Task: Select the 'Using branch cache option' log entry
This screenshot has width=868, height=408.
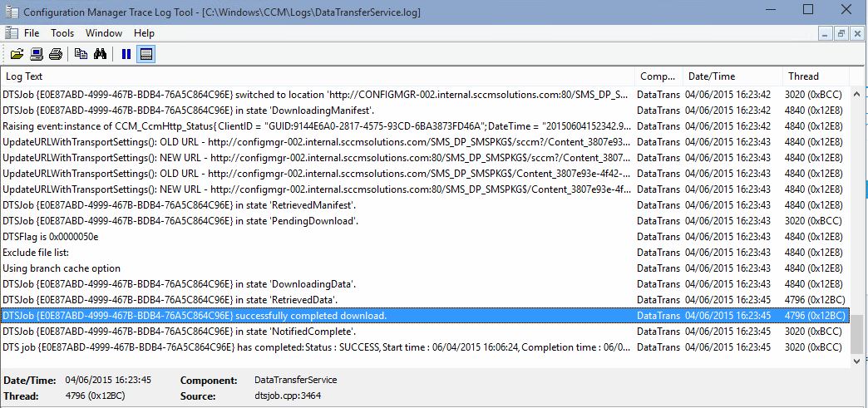Action: pyautogui.click(x=62, y=268)
